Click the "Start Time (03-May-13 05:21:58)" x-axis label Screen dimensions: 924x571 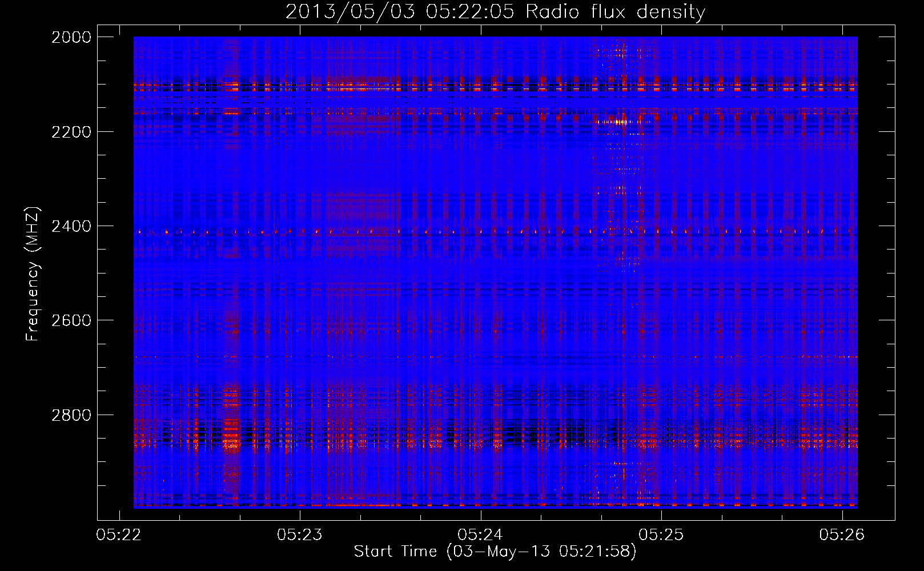tap(495, 551)
